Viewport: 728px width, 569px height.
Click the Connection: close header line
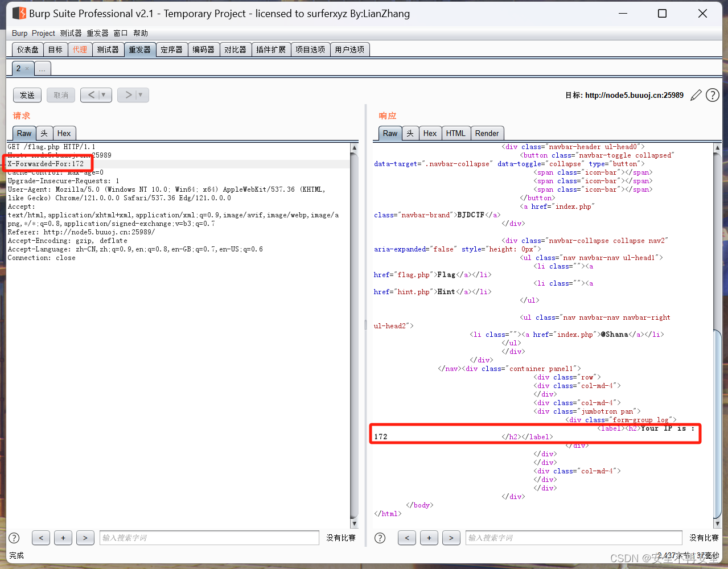[x=42, y=258]
